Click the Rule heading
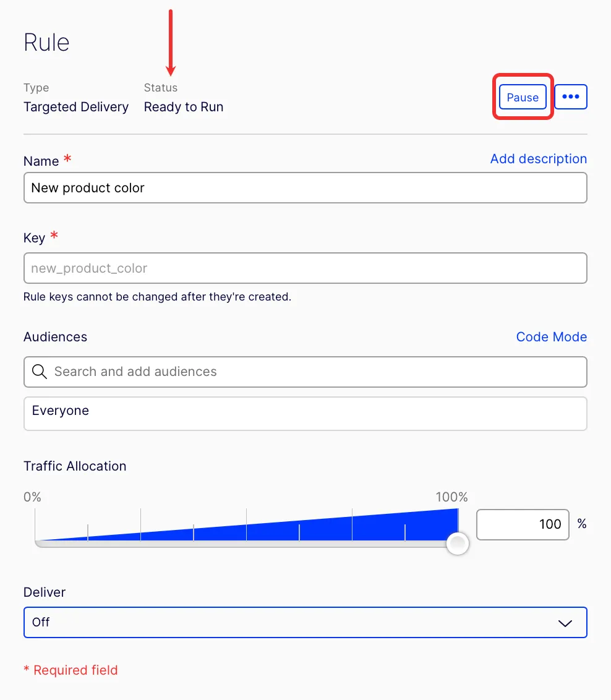Screen dimensions: 611x700 pos(46,43)
